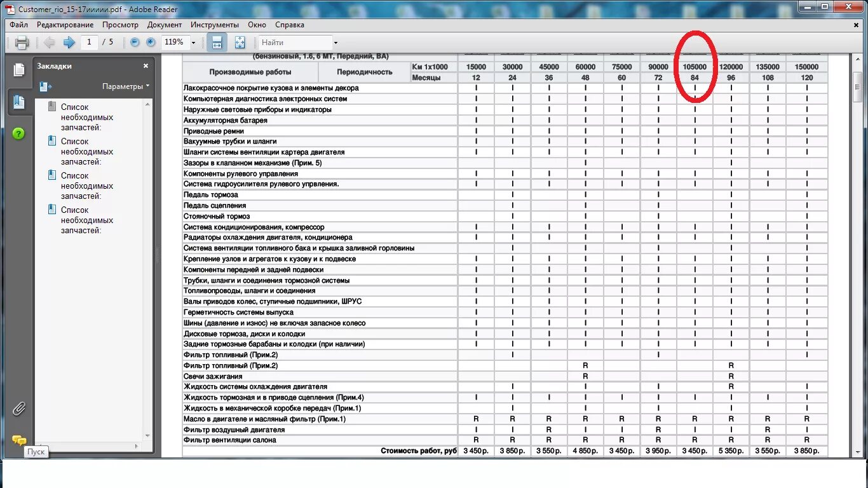Zoom out with the minus button

point(135,42)
